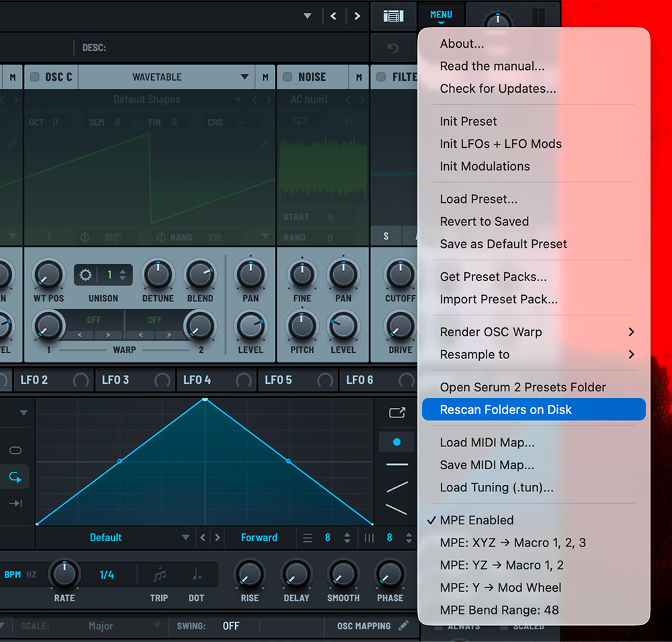Adjust the OSC C DETUNE knob
Viewport: 672px width, 642px height.
(158, 274)
